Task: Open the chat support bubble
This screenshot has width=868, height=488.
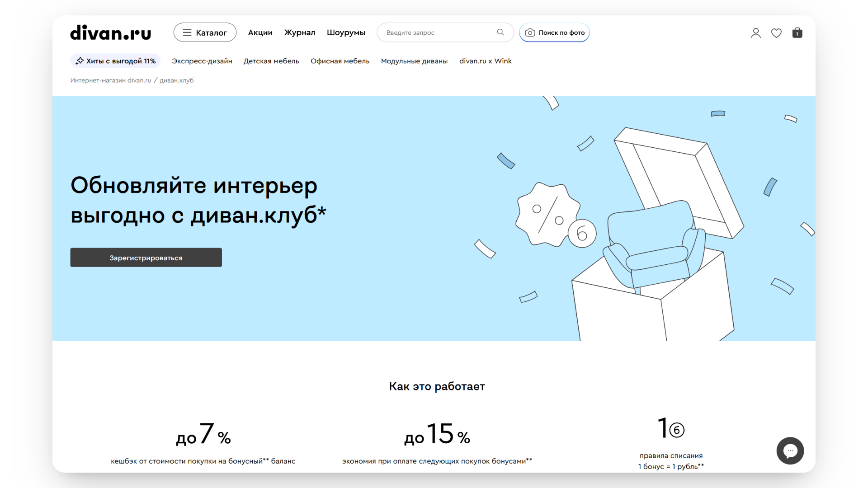Action: [x=790, y=450]
